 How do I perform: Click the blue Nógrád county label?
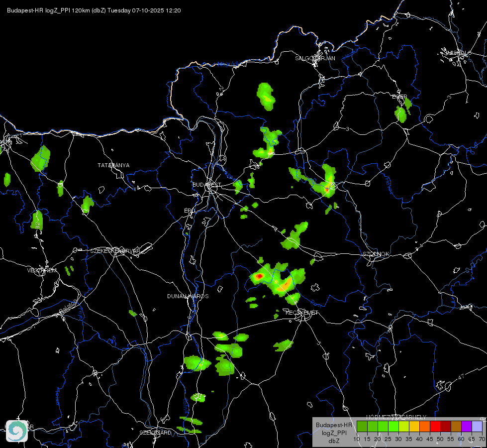click(x=227, y=64)
